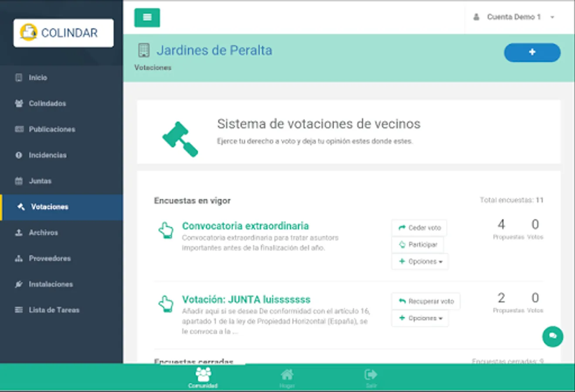This screenshot has height=392, width=575.
Task: Toggle the green hamburger menu button
Action: pos(147,17)
